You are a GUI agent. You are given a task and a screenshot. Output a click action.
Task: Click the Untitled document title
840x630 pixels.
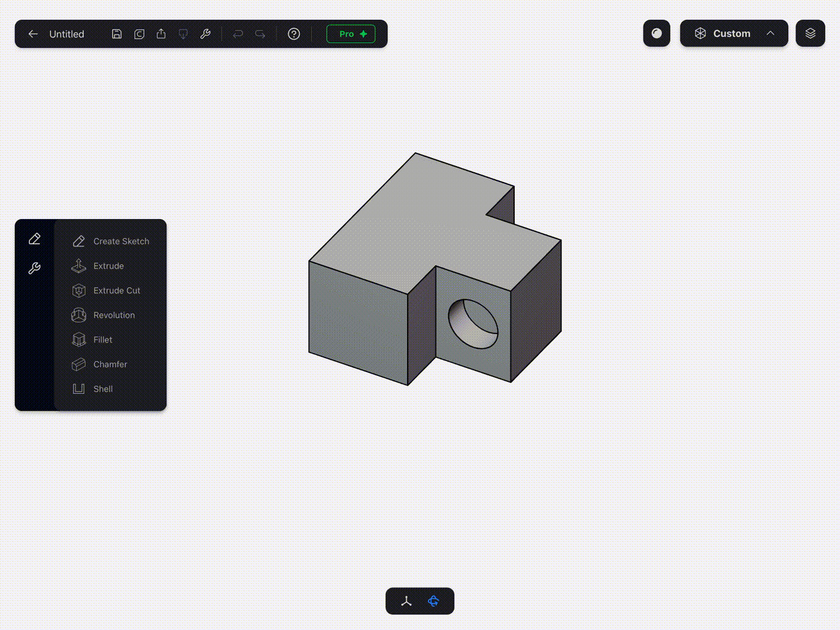click(66, 34)
